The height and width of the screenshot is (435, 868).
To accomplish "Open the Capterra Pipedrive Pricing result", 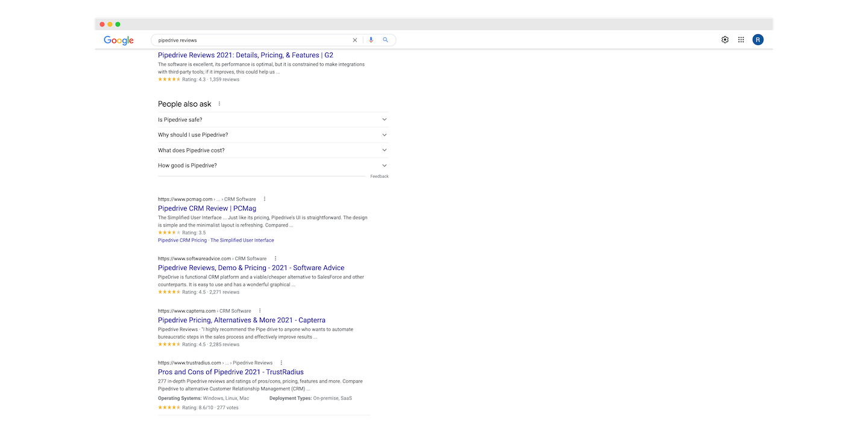I will pos(242,321).
